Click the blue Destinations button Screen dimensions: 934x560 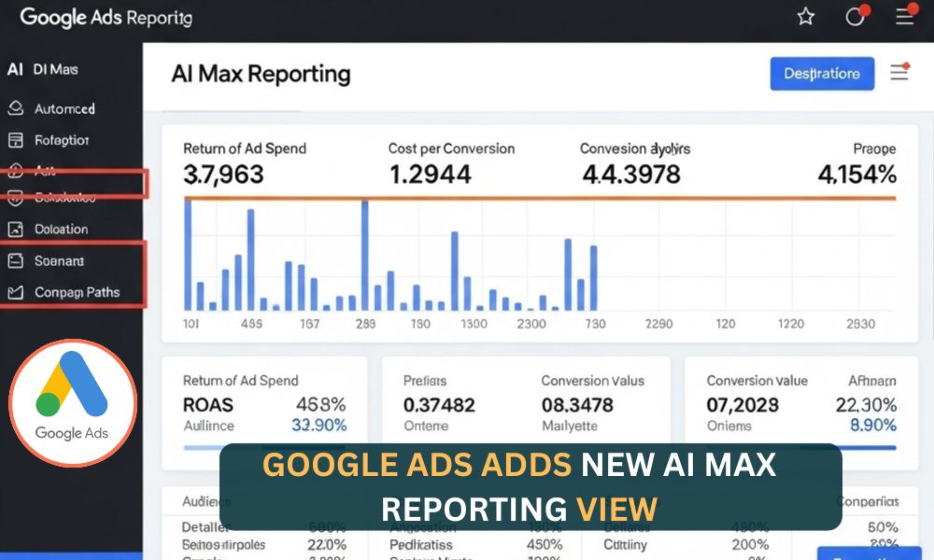pyautogui.click(x=822, y=74)
